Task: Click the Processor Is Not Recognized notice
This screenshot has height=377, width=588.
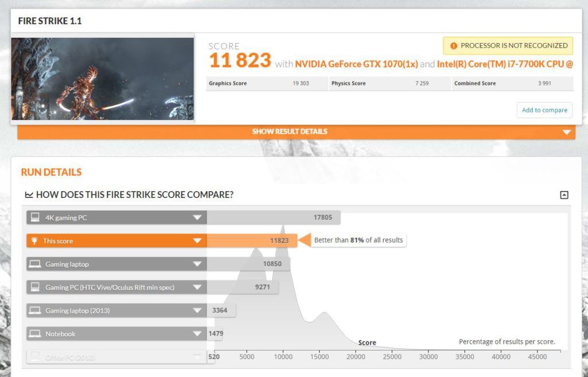Action: 508,46
